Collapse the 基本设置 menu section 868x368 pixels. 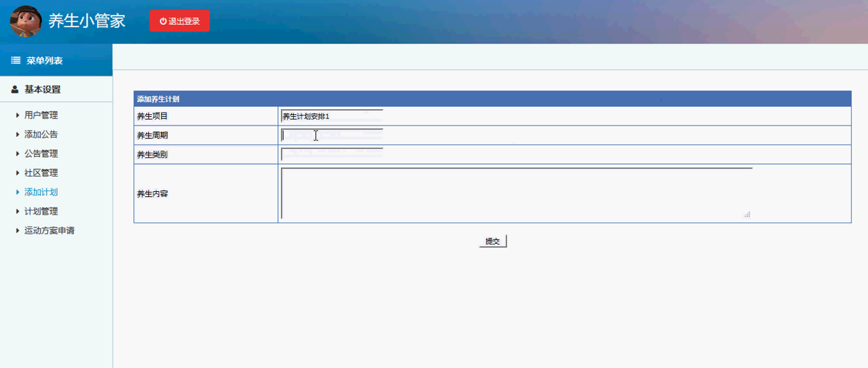(x=56, y=89)
